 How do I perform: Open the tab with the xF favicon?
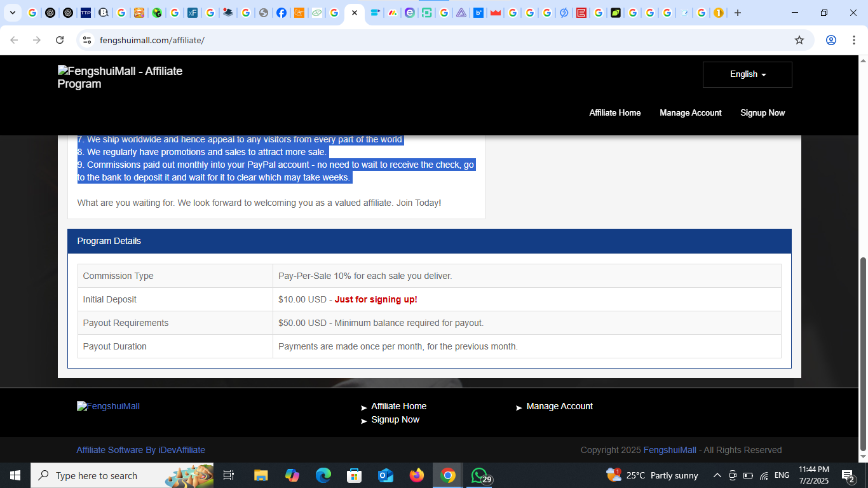click(x=193, y=13)
